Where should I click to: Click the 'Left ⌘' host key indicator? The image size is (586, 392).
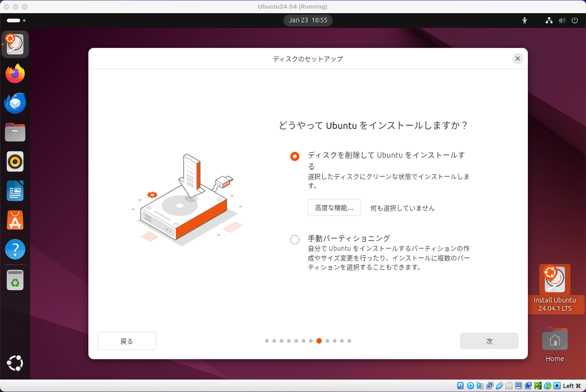pyautogui.click(x=572, y=386)
